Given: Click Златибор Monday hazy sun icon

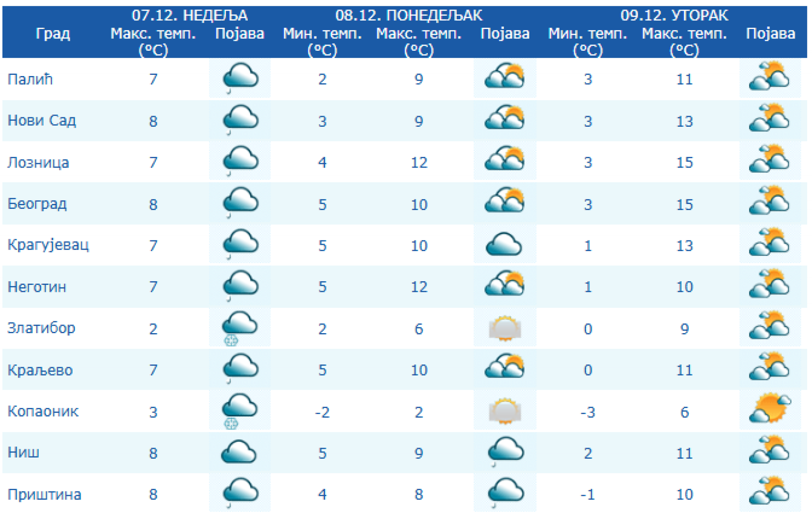Looking at the screenshot, I should (x=504, y=328).
